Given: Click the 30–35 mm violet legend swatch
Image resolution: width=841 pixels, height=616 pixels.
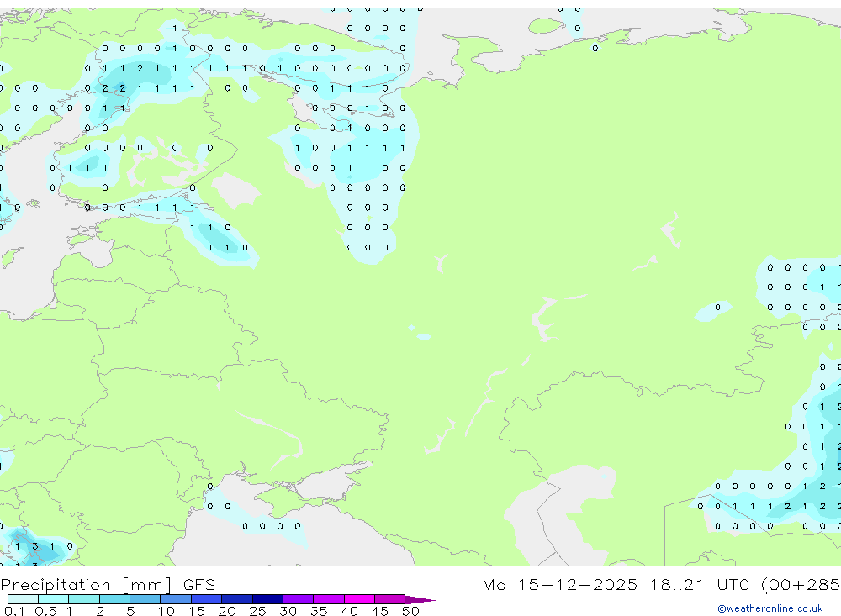Looking at the screenshot, I should [x=299, y=599].
